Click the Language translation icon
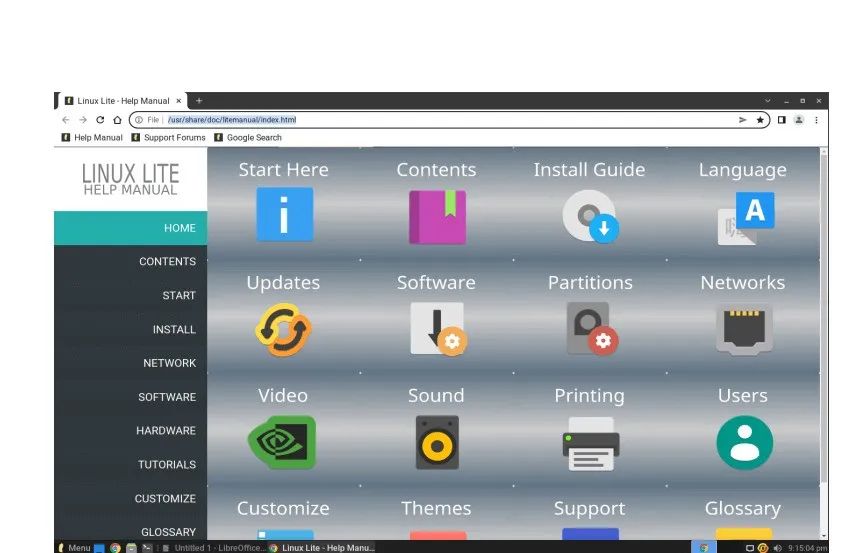862x553 pixels. click(x=745, y=218)
